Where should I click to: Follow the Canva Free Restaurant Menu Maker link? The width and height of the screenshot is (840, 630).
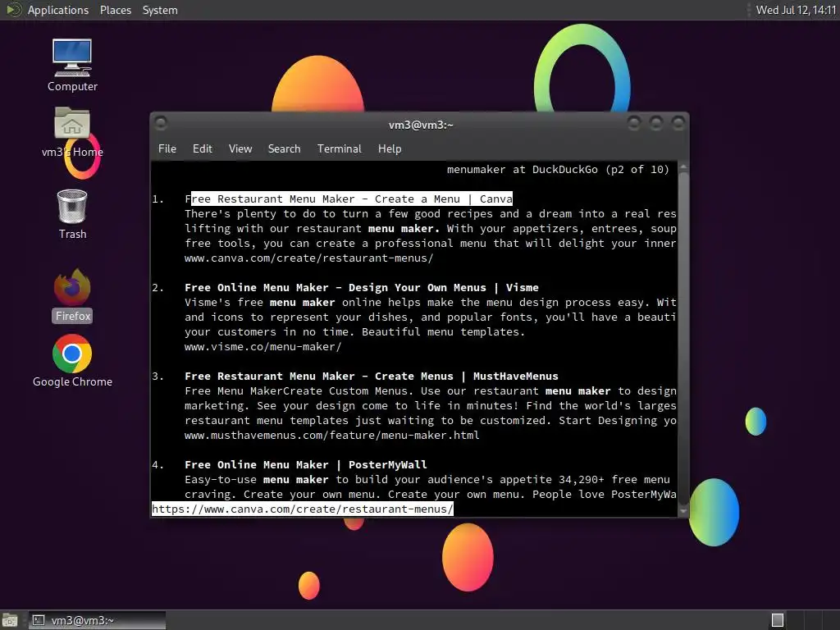pos(348,199)
